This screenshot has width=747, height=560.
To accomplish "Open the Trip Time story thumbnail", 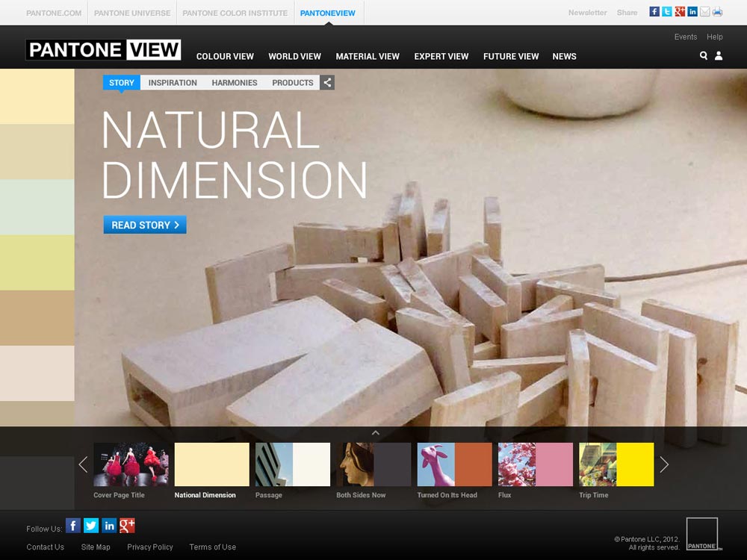I will (616, 464).
